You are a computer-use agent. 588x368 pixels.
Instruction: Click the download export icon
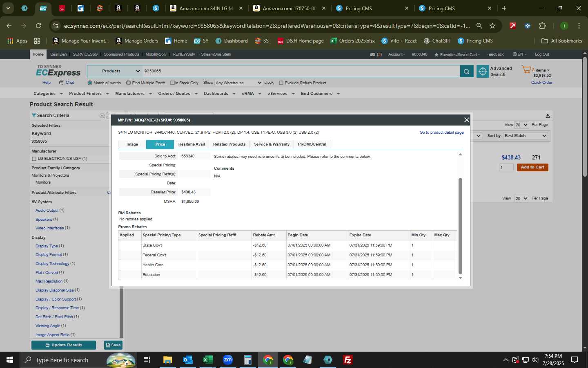[x=548, y=116]
